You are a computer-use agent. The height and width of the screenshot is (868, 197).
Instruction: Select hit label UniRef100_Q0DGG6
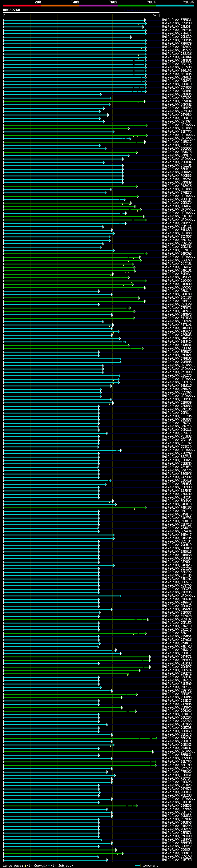point(177,94)
